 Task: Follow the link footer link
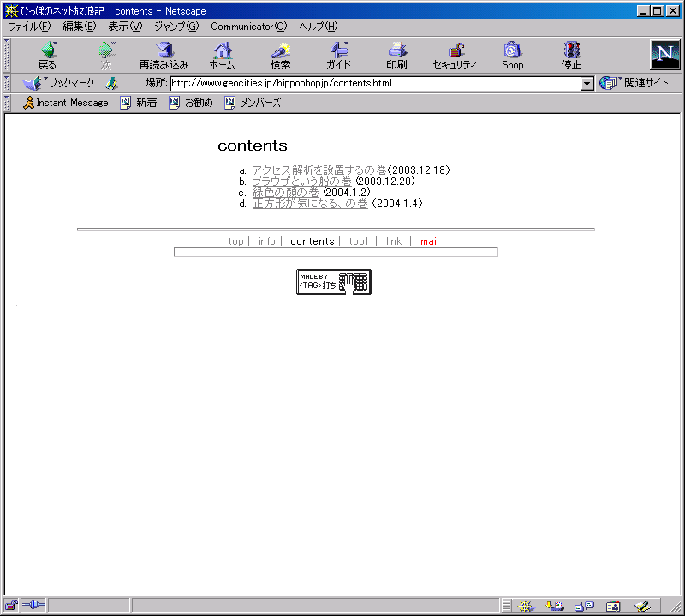pos(394,241)
